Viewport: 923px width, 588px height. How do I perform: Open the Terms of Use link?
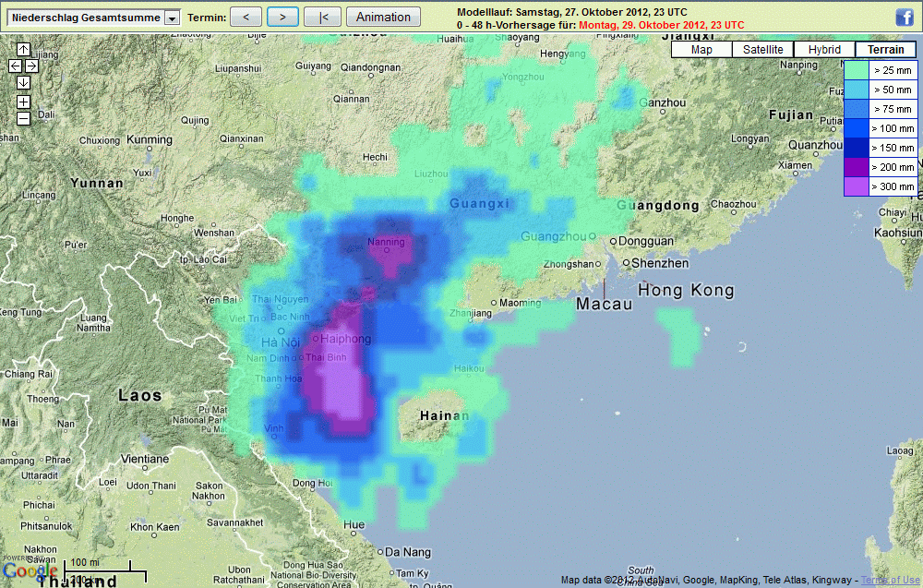[890, 581]
